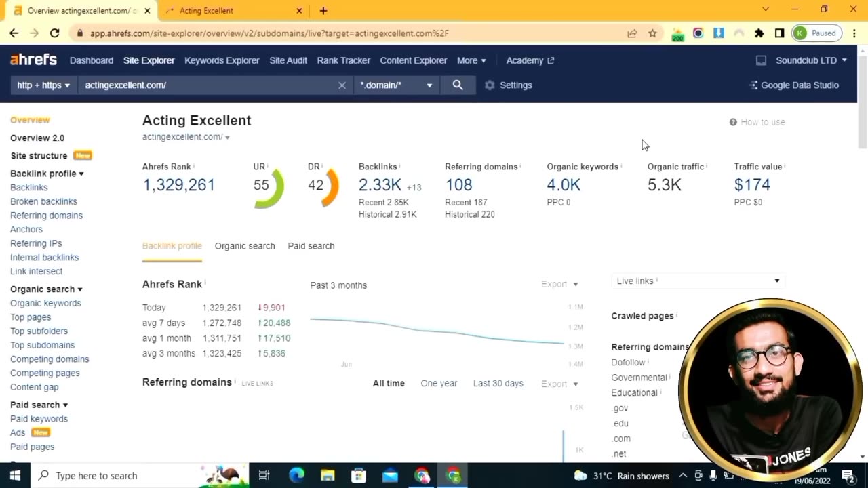
Task: Open Keywords Explorer in top navigation
Action: [222, 60]
